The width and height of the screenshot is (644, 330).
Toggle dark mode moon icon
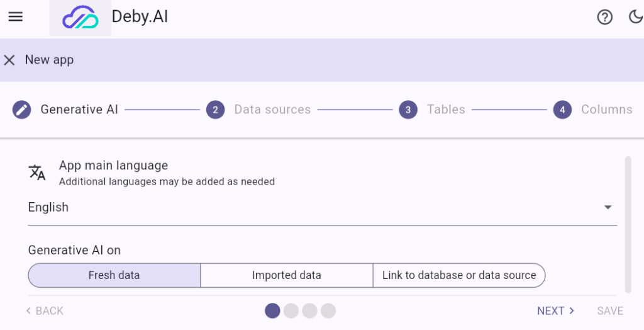click(635, 18)
